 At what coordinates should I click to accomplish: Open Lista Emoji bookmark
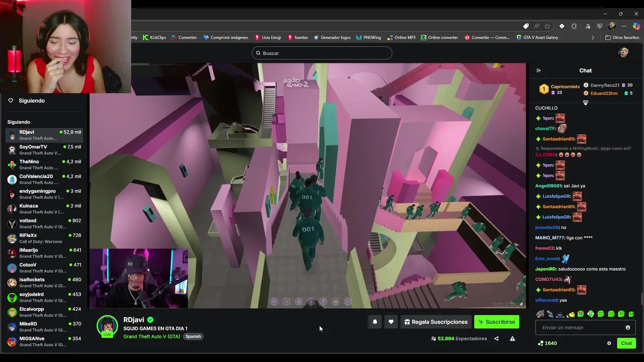pyautogui.click(x=268, y=37)
